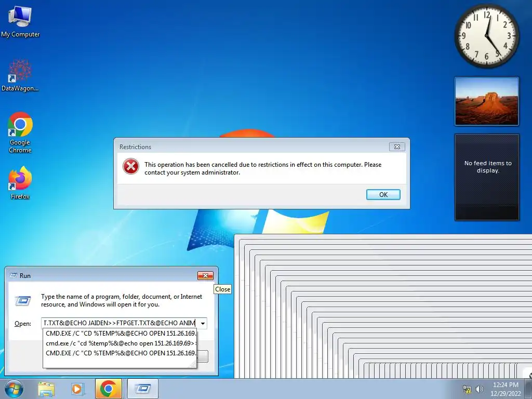Screen dimensions: 532x399
Task: Open the My Computer desktop icon
Action: pos(20,21)
